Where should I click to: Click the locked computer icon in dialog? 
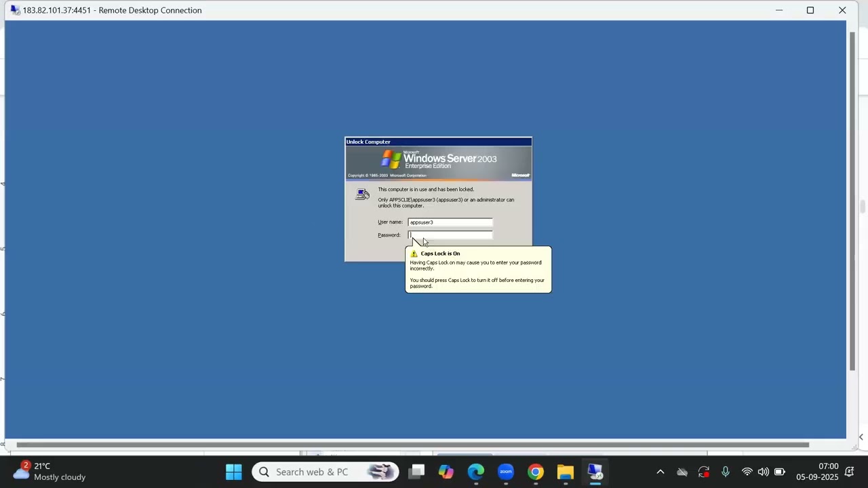[x=363, y=195]
